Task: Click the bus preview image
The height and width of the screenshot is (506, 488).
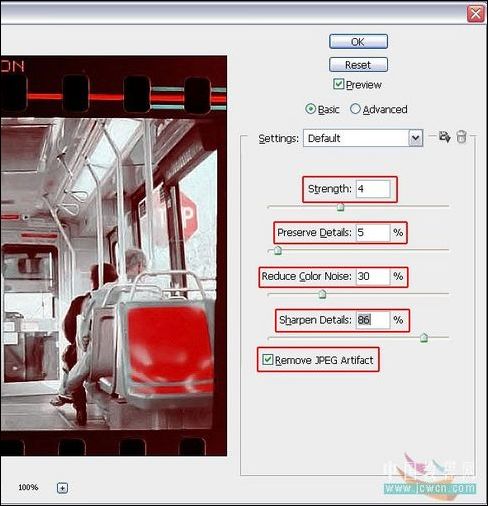Action: [x=113, y=256]
